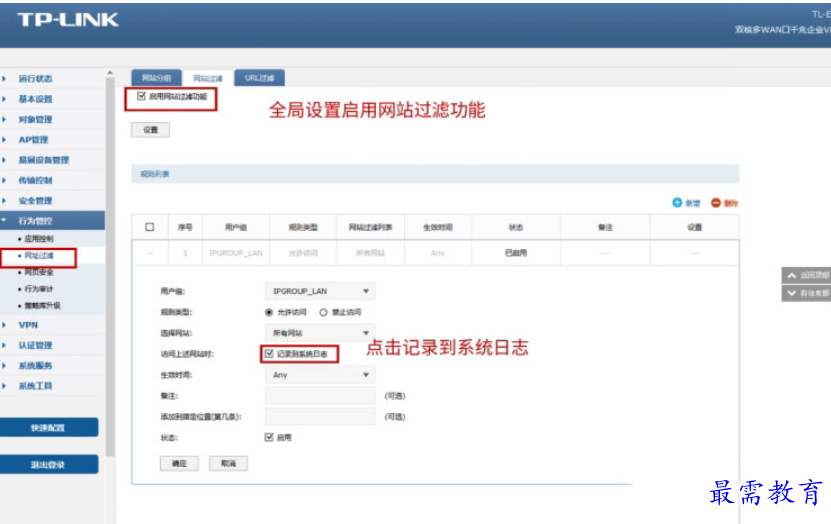Click the blue plus Add (新增) icon
The height and width of the screenshot is (524, 831).
pos(677,202)
